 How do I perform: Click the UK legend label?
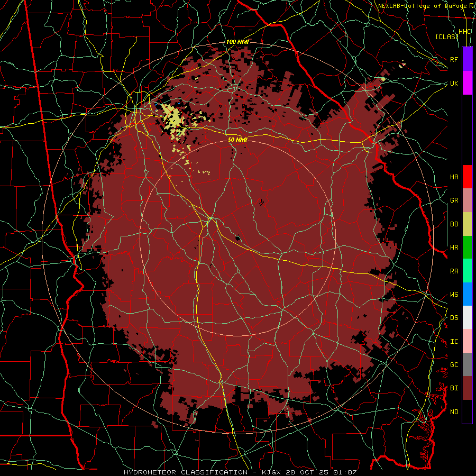click(x=454, y=83)
